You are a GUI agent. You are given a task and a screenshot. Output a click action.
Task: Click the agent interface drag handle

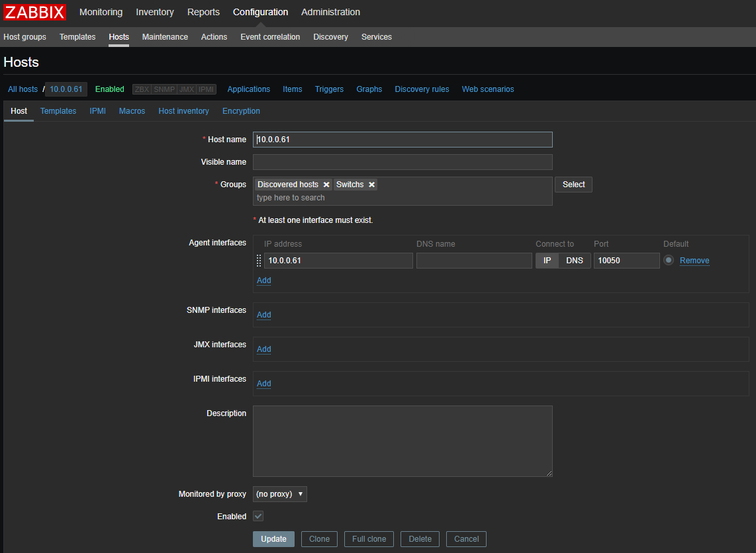(x=259, y=261)
